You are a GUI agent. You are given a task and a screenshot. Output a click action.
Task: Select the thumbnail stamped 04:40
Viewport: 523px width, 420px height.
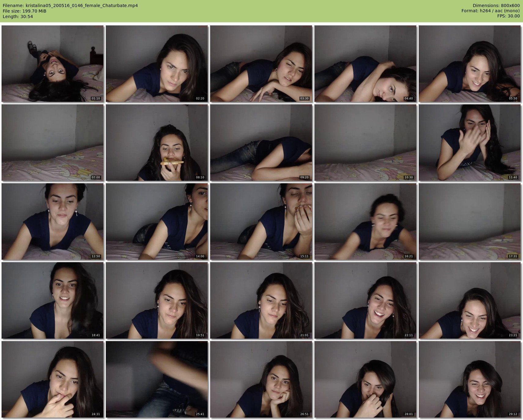click(365, 64)
